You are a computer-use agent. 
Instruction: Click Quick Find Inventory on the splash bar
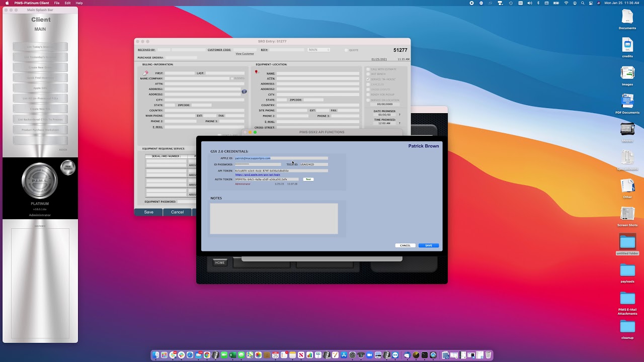(40, 78)
